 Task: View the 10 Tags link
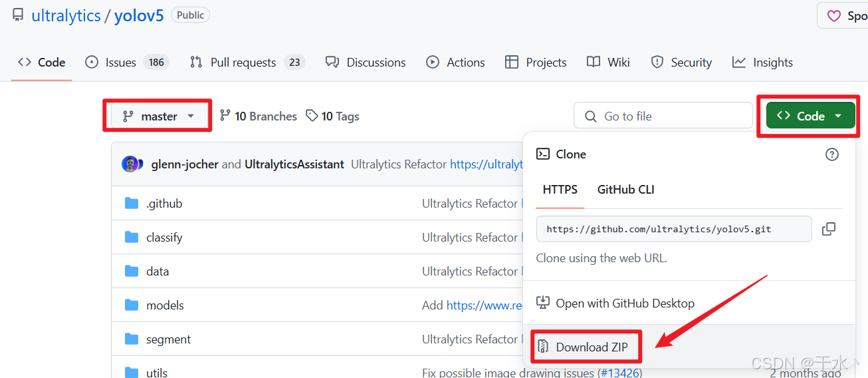pos(332,116)
